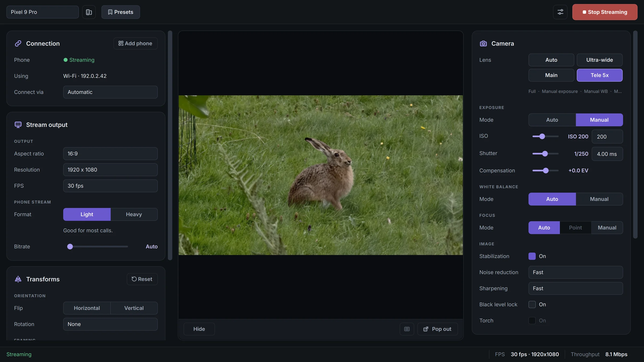Click the device layout icon beside Pixel 9 Pro
The image size is (644, 362).
pyautogui.click(x=89, y=12)
